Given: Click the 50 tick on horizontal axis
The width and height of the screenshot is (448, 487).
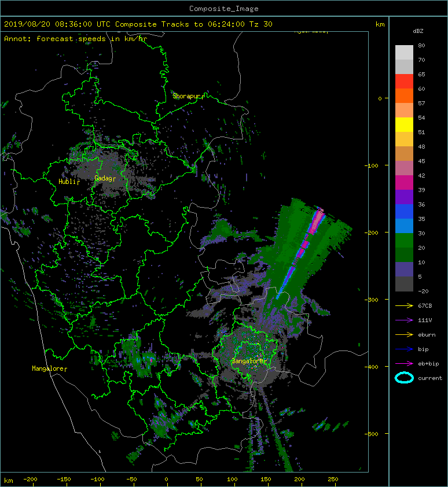Looking at the screenshot, I should pyautogui.click(x=199, y=479).
